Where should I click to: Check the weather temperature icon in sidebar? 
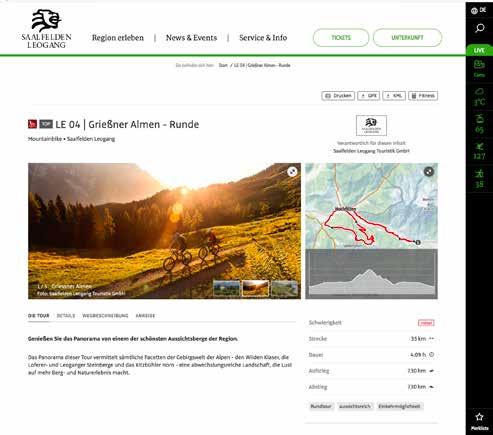click(x=479, y=97)
